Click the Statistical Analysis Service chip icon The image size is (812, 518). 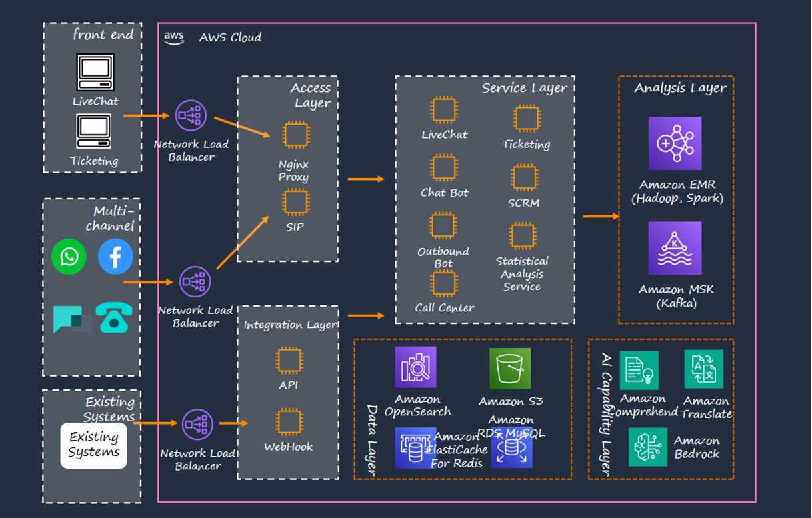(x=522, y=237)
